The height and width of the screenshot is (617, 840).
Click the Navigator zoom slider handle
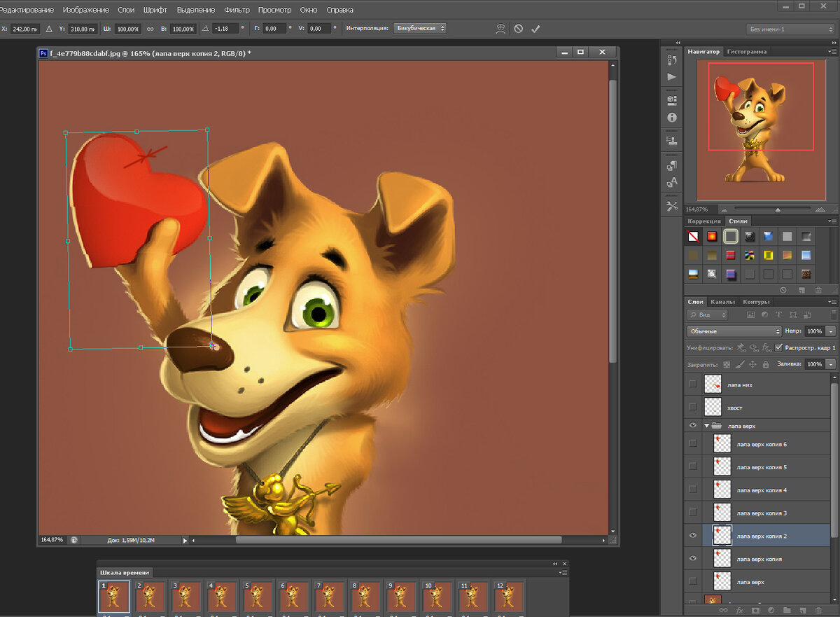click(778, 209)
